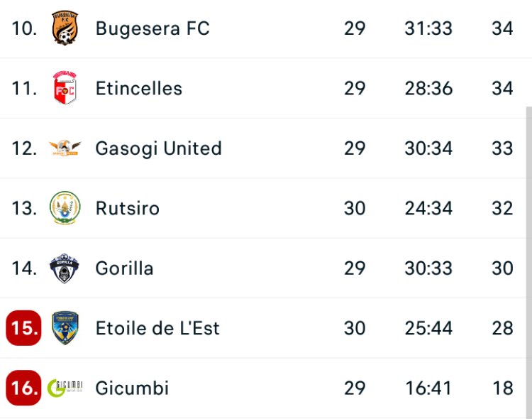The width and height of the screenshot is (532, 419).
Task: Select the Gasogi United team name
Action: point(159,148)
